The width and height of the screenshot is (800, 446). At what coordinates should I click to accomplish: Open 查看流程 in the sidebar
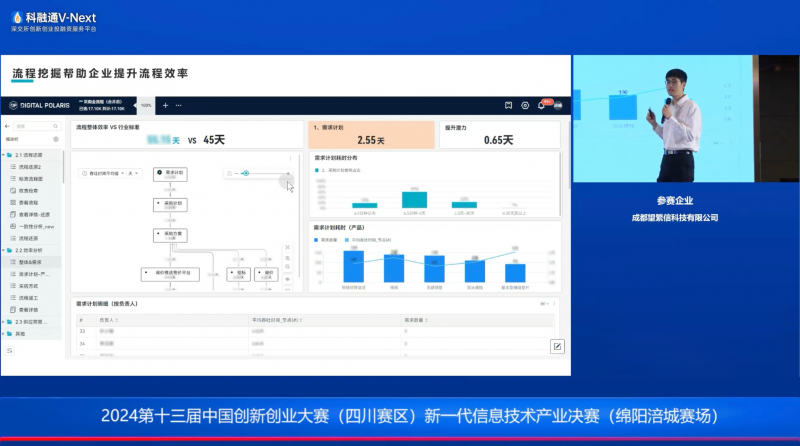(x=28, y=203)
